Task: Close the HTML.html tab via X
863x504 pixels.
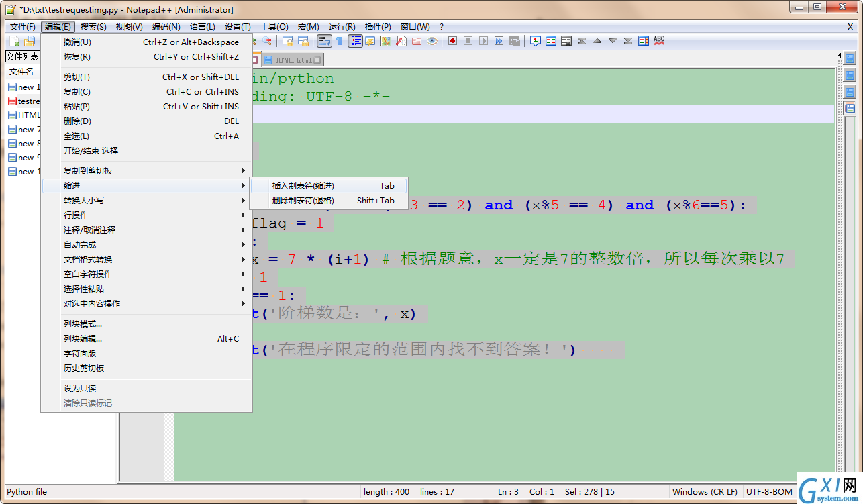Action: [x=317, y=60]
